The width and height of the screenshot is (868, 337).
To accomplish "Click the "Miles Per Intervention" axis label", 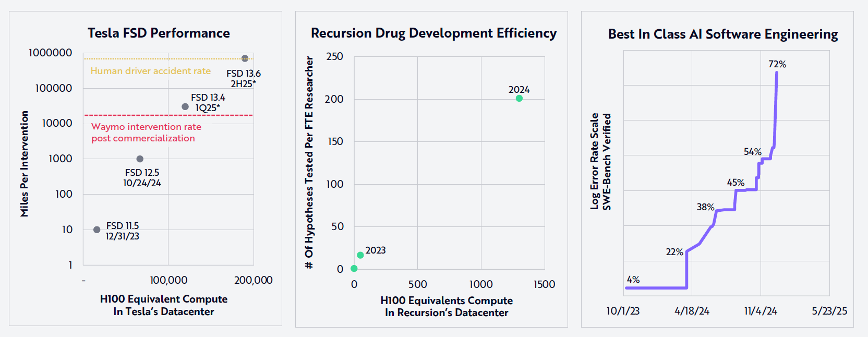I will (x=25, y=164).
